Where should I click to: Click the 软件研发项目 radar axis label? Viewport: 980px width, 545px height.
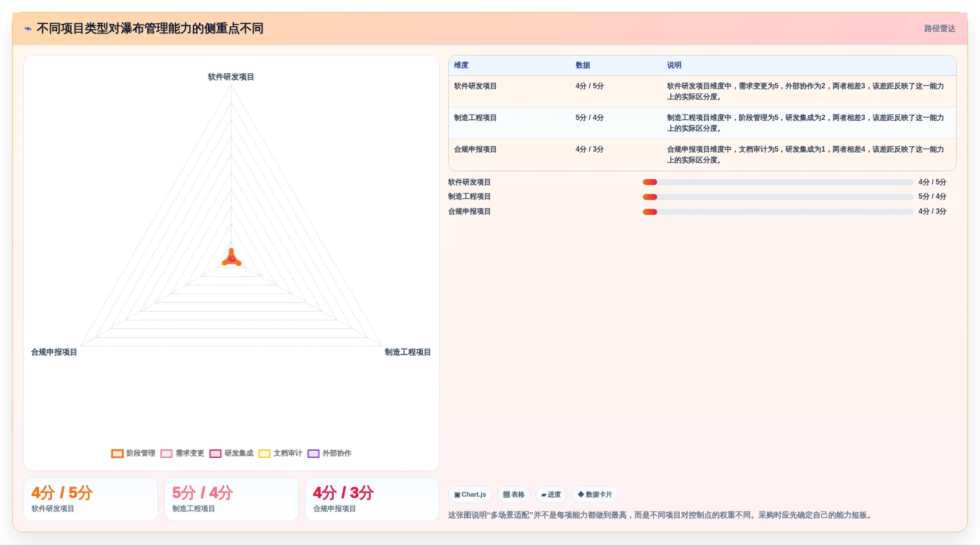click(231, 77)
